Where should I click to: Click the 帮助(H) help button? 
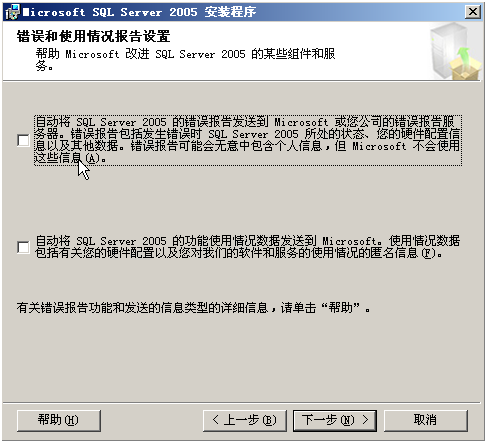(59, 420)
